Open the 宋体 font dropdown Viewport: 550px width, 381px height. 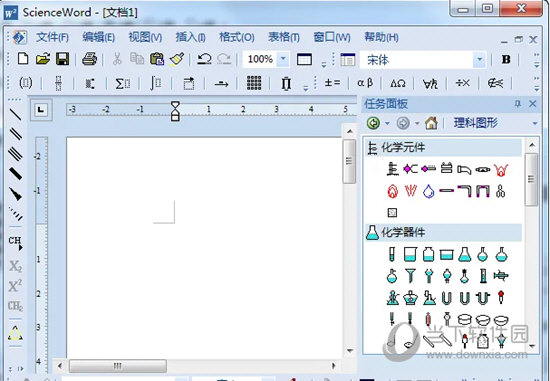tap(479, 60)
